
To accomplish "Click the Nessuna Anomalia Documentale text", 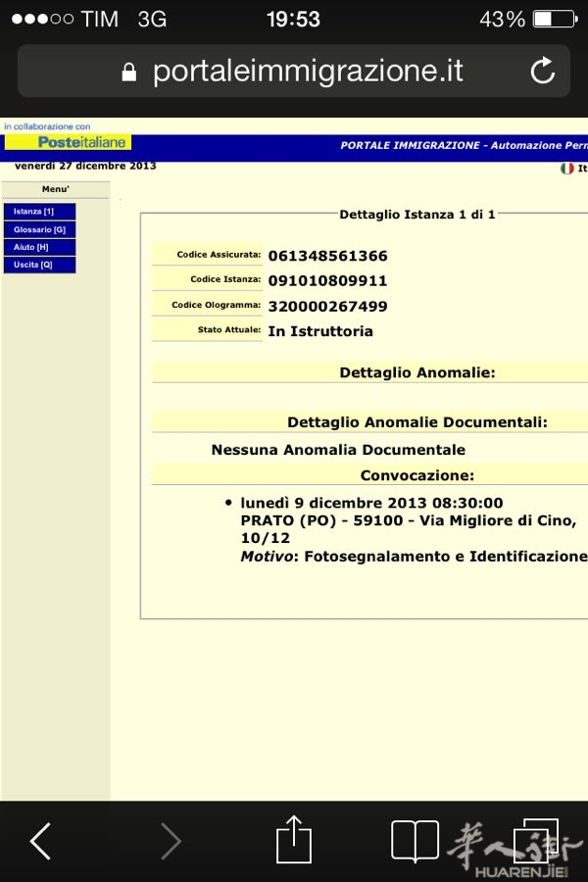I will tap(338, 450).
